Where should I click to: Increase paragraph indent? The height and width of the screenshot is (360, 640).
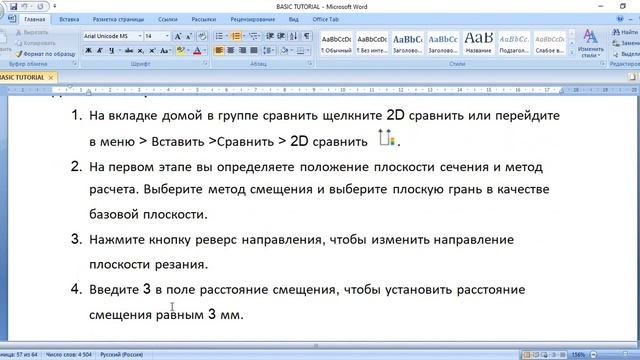pyautogui.click(x=281, y=36)
